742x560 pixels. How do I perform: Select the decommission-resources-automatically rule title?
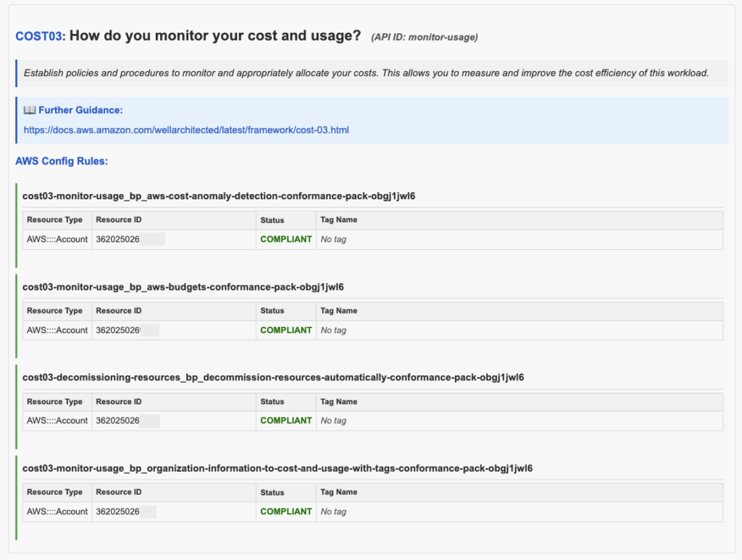coord(273,377)
